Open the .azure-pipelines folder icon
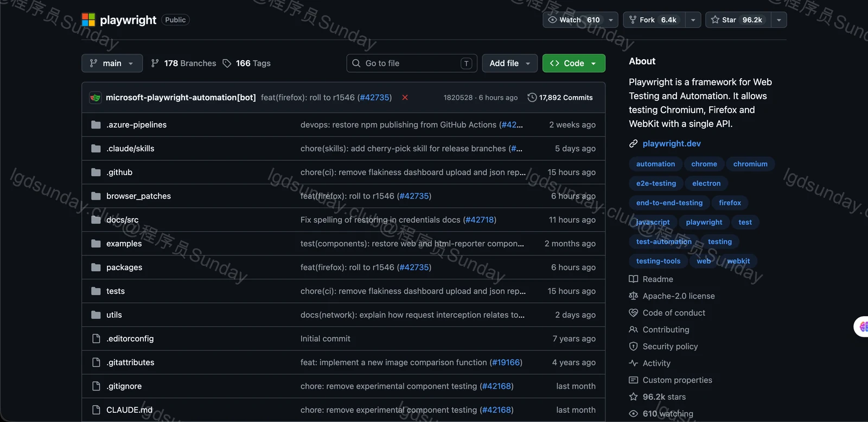 pyautogui.click(x=96, y=125)
